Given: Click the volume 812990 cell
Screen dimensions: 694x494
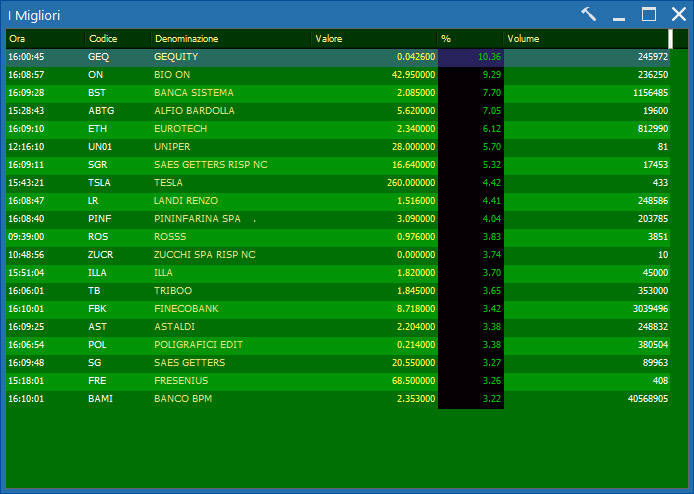Looking at the screenshot, I should [653, 129].
